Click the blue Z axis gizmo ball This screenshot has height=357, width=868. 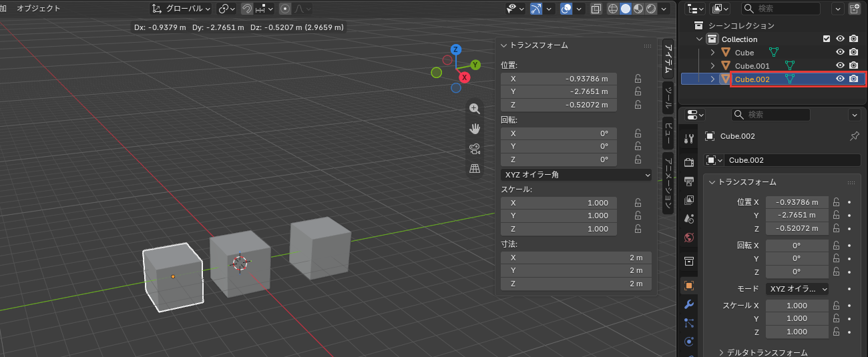[x=456, y=49]
